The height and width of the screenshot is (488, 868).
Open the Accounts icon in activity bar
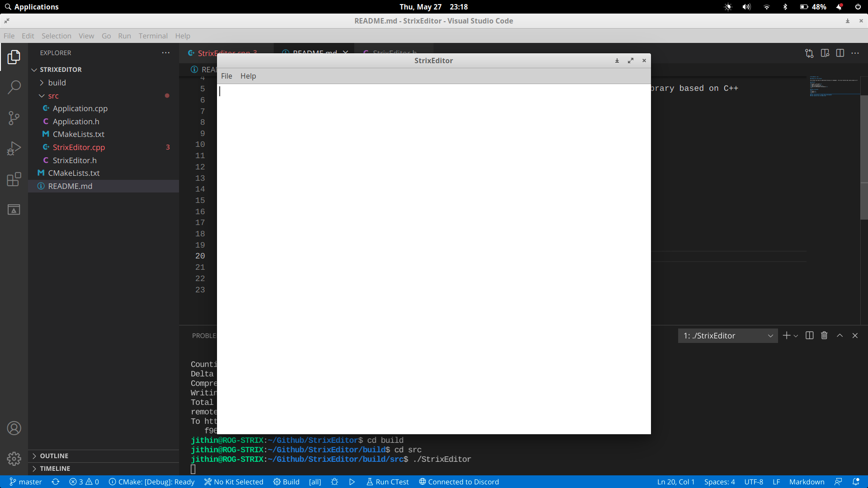(14, 428)
